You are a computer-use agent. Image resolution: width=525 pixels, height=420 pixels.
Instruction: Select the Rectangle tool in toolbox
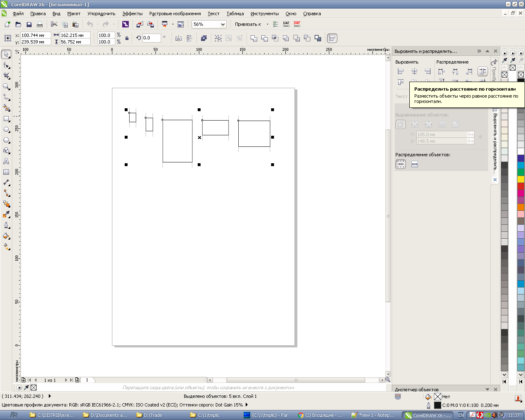(6, 119)
